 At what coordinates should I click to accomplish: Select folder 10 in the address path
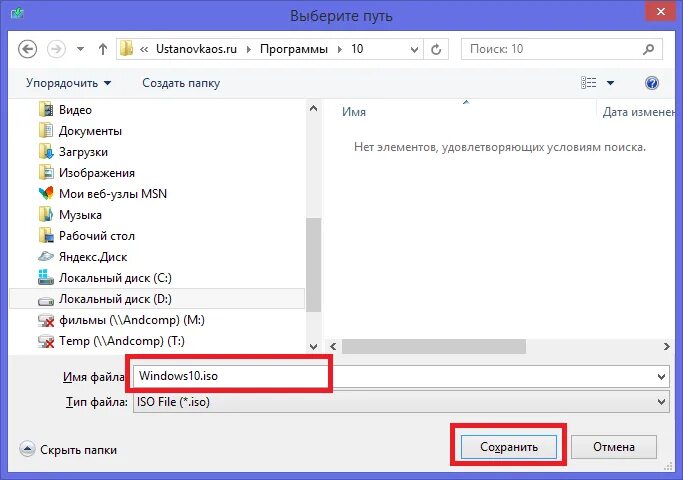click(x=357, y=49)
